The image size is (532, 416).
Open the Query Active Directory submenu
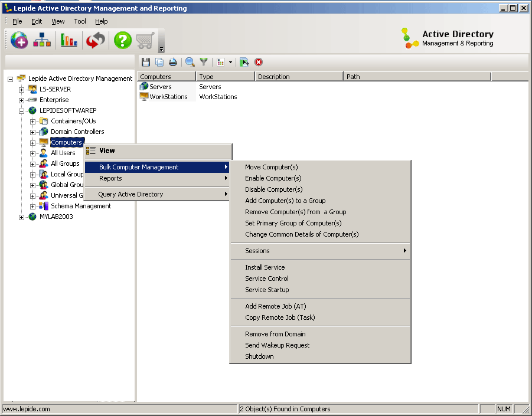(157, 194)
